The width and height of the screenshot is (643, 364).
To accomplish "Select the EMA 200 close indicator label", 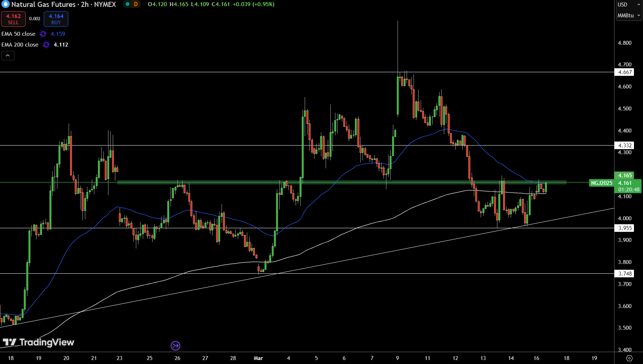I will [x=20, y=45].
